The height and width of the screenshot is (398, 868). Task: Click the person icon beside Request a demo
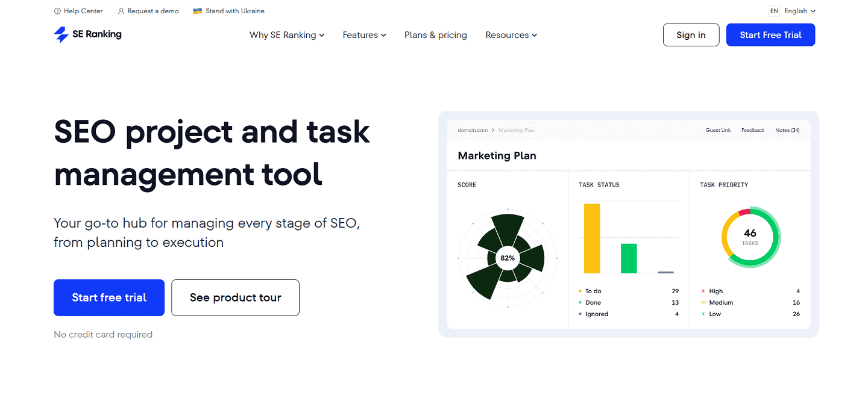[120, 10]
